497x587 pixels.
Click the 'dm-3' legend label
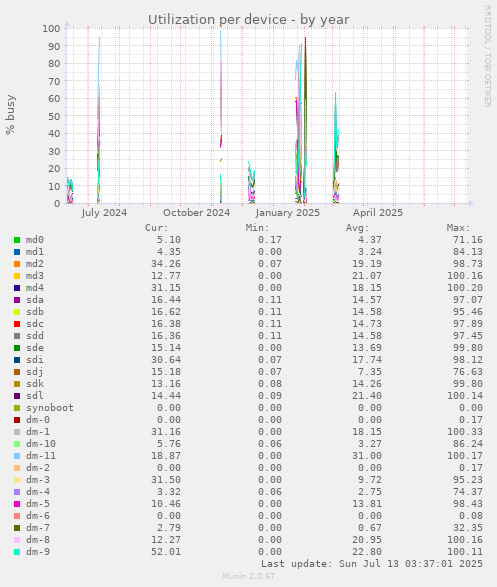(x=38, y=480)
